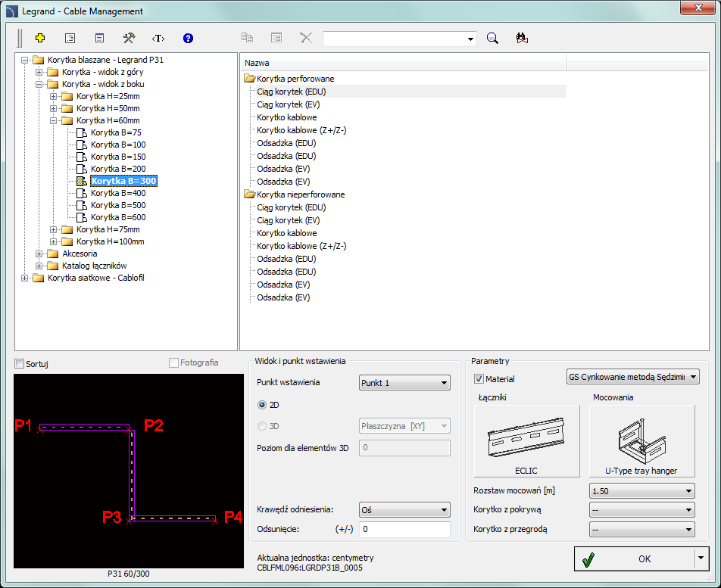The height and width of the screenshot is (588, 721).
Task: Open the Korytko z pokrywą dropdown
Action: click(x=642, y=510)
